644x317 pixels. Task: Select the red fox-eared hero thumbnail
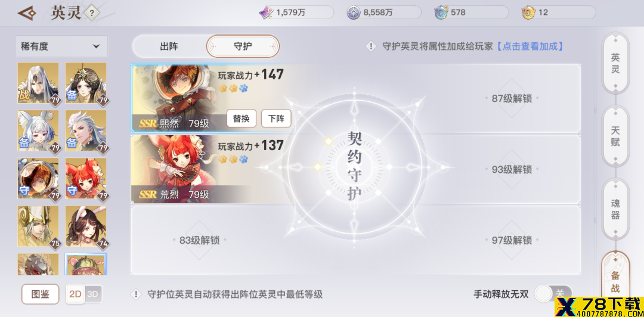[86, 179]
